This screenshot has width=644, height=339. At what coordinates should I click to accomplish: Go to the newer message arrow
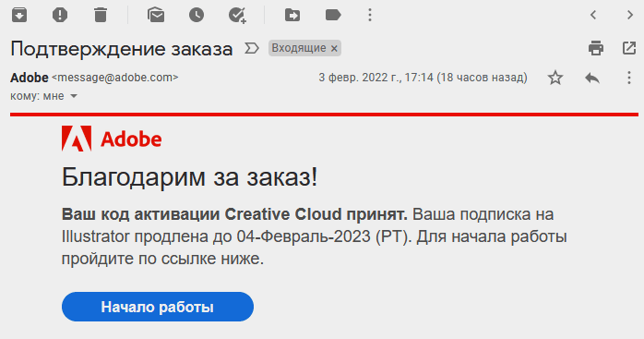[x=593, y=15]
